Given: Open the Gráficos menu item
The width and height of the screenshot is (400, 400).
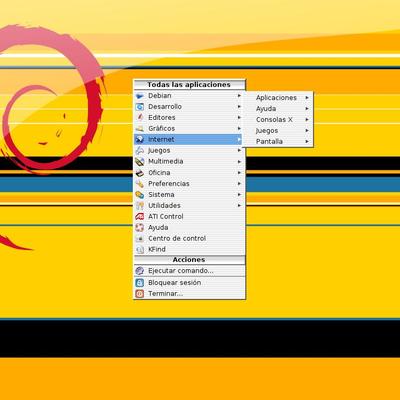Looking at the screenshot, I should [189, 129].
